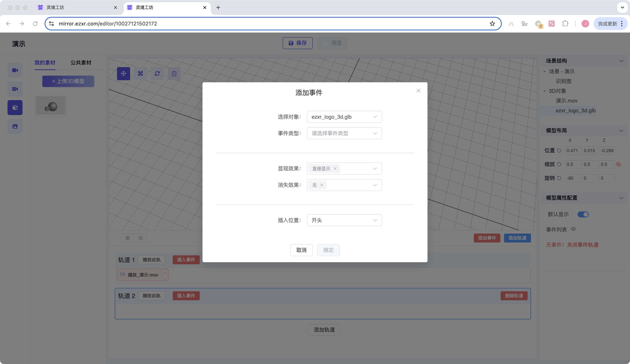Click 删除轨道 on 轨道 2
Image resolution: width=630 pixels, height=364 pixels.
[x=514, y=296]
